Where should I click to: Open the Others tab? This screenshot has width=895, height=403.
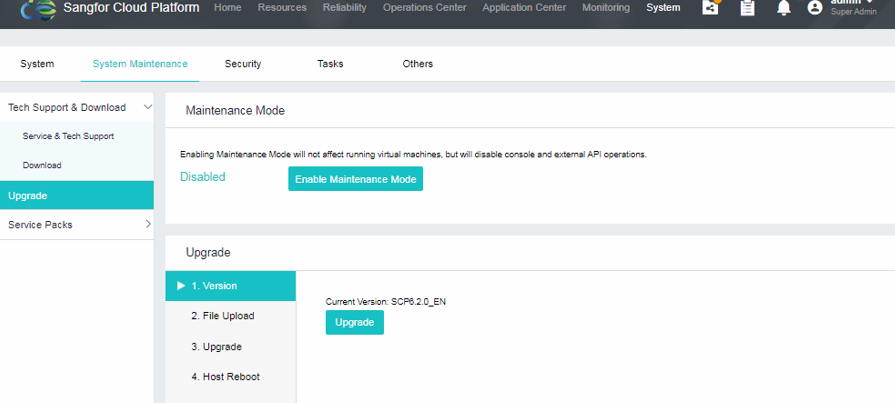coord(418,64)
